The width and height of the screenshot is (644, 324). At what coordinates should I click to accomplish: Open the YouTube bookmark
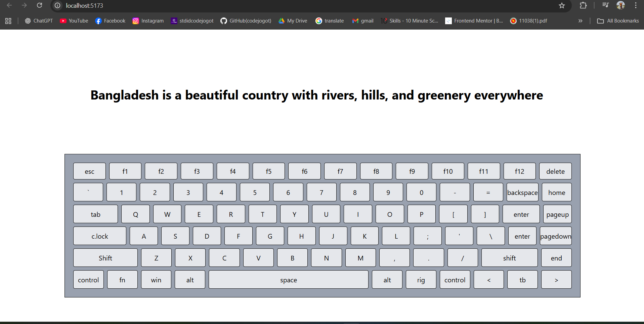pyautogui.click(x=74, y=21)
